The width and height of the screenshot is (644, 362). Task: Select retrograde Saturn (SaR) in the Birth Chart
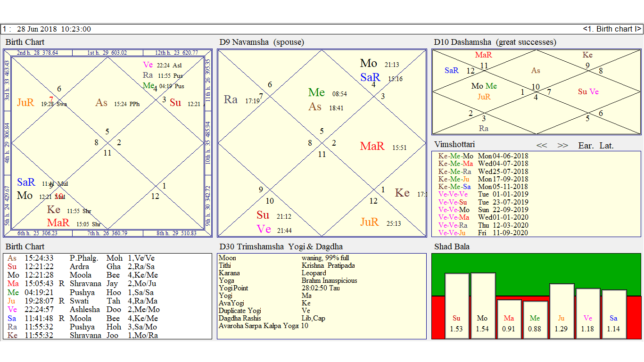[26, 182]
